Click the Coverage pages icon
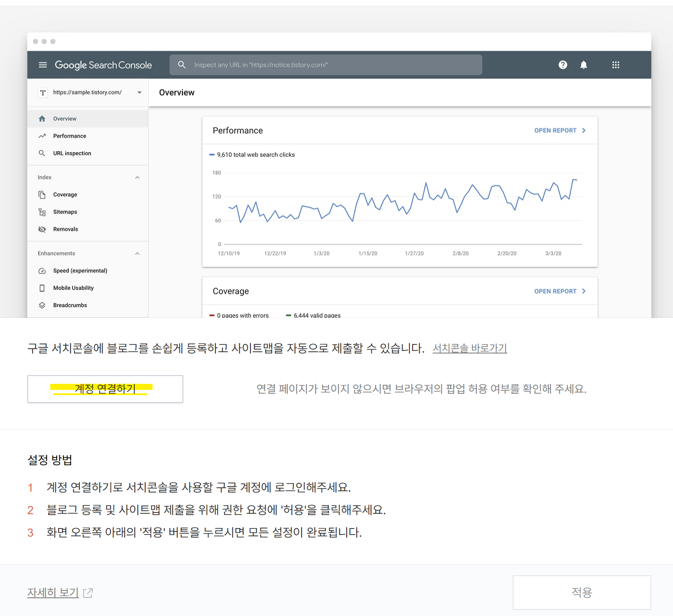673x616 pixels. point(42,195)
